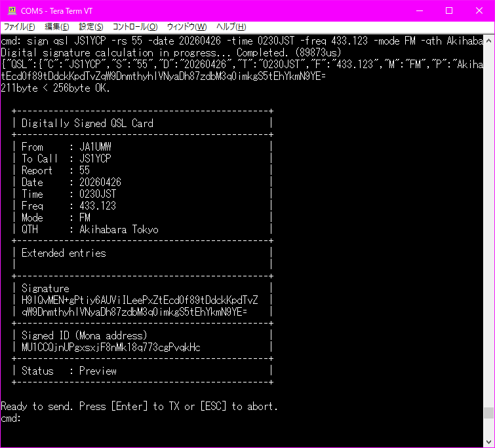The height and width of the screenshot is (448, 495).
Task: Click the scrollbar down arrow
Action: tap(488, 441)
